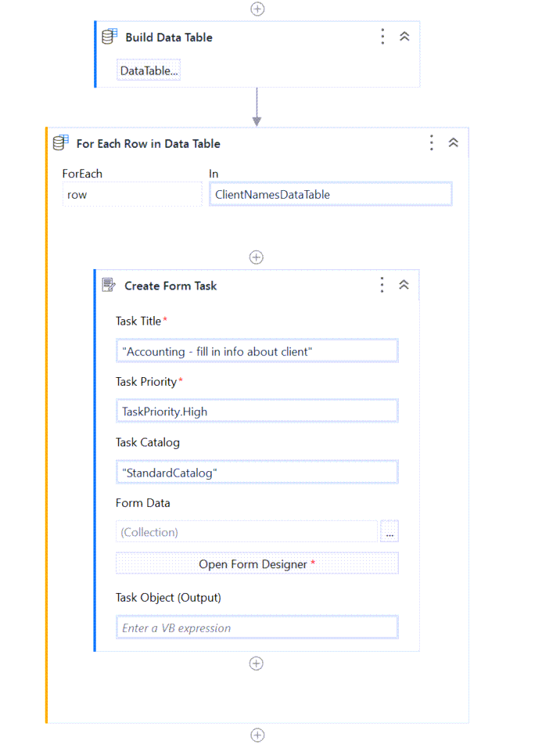Collapse the Build Data Table activity
The height and width of the screenshot is (748, 560).
404,37
